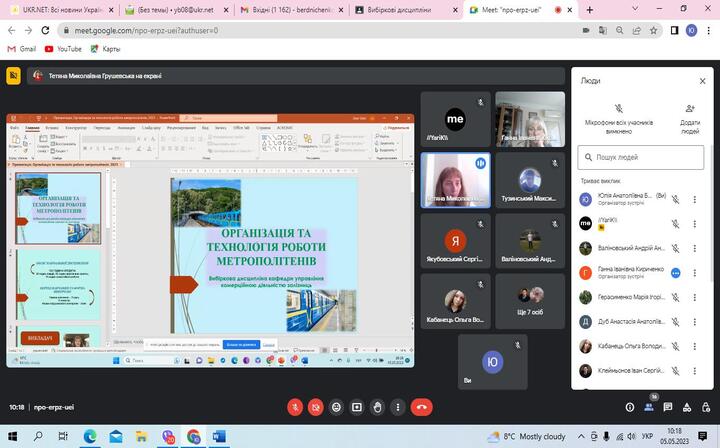Mute all participants' microphones
Viewport: 720px width, 448px height.
pyautogui.click(x=619, y=118)
